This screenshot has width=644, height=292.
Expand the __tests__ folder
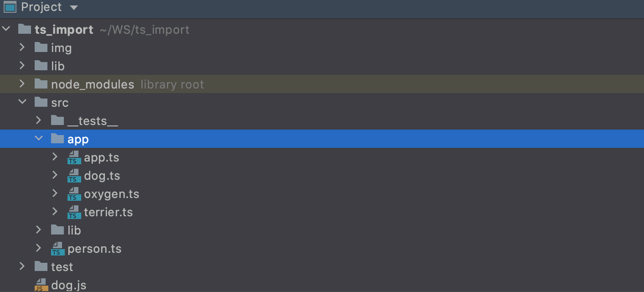pyautogui.click(x=38, y=120)
